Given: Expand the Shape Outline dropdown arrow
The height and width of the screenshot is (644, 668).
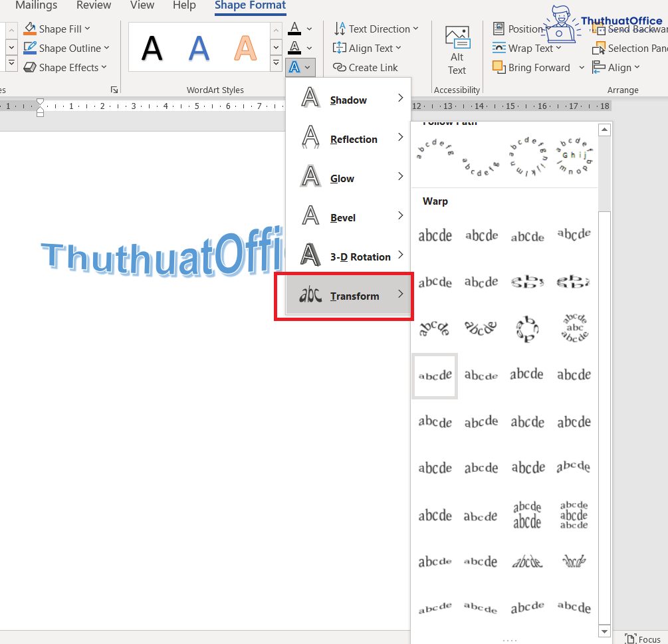Looking at the screenshot, I should pos(106,48).
